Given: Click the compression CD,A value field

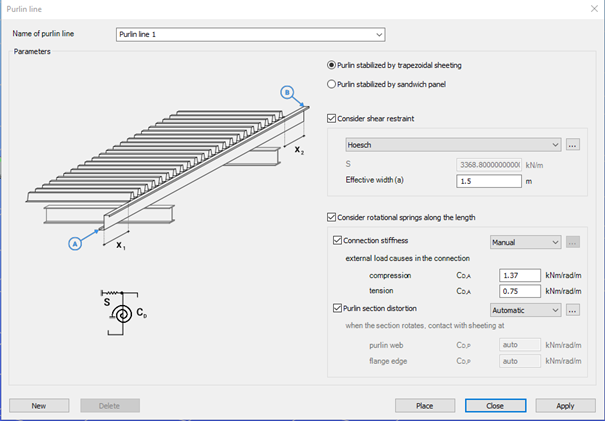Looking at the screenshot, I should pos(520,275).
